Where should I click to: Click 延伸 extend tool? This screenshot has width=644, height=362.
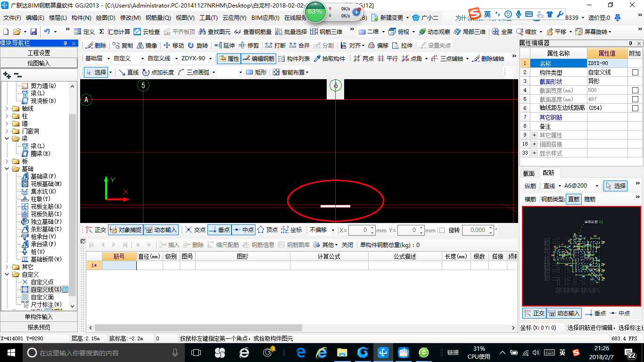tap(224, 46)
